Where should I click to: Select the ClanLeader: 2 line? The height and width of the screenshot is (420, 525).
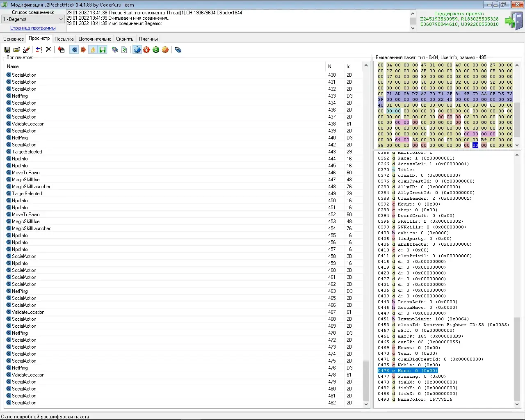[425, 199]
